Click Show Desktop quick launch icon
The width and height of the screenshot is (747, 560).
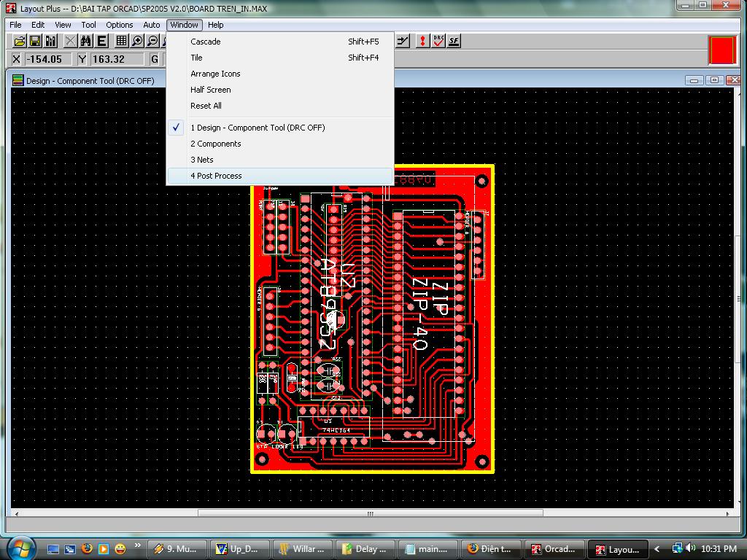pos(53,549)
